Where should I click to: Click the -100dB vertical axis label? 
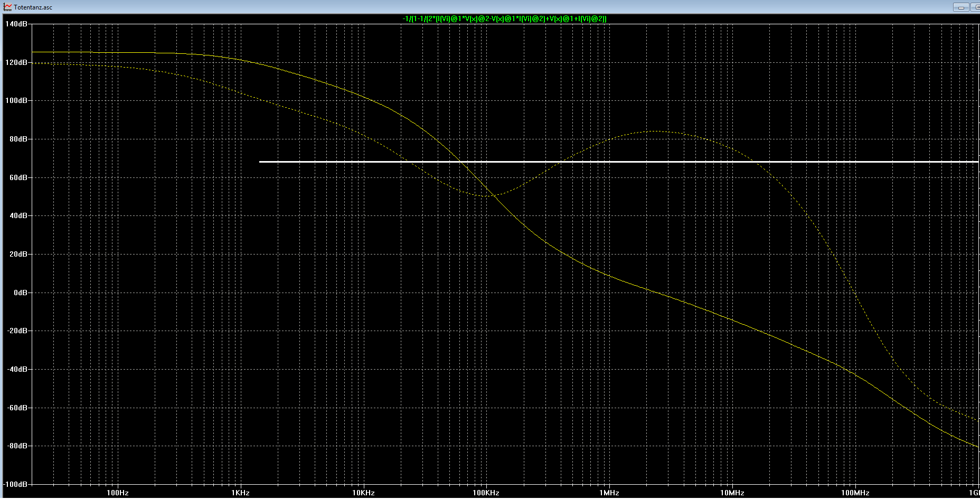[15, 484]
